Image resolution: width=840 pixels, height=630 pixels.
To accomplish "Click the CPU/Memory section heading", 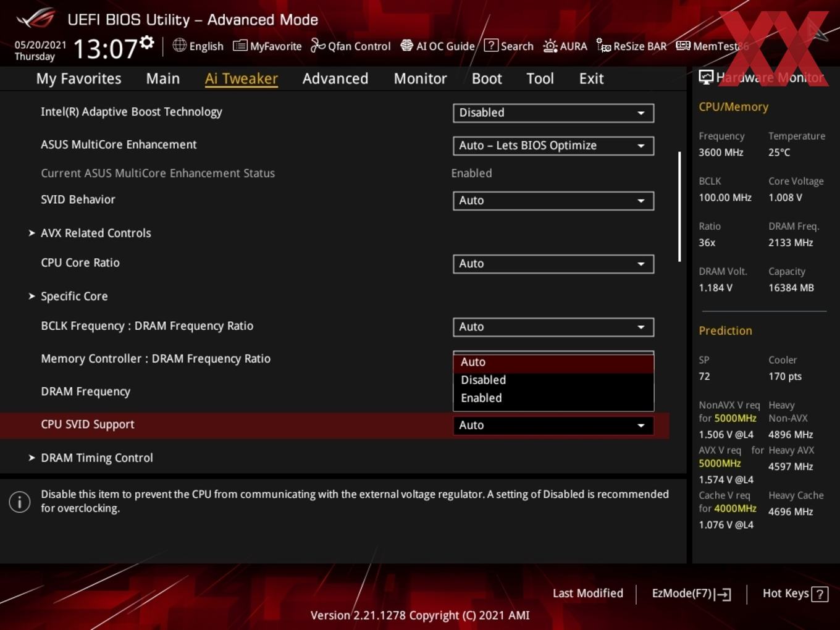I will click(733, 107).
